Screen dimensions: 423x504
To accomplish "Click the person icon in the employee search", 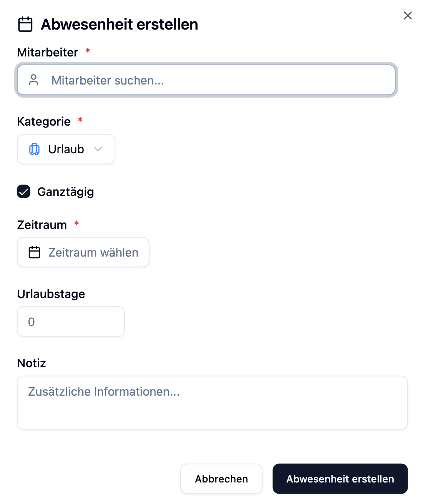I will [34, 80].
